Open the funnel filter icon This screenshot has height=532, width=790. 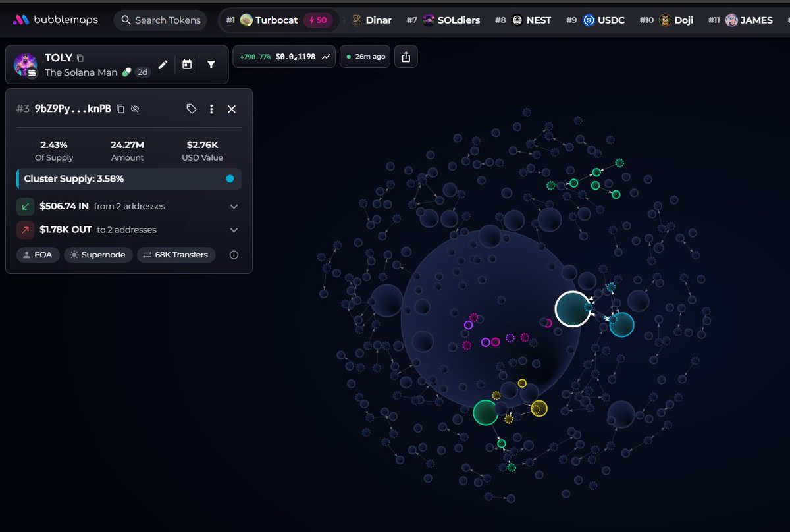click(x=211, y=65)
